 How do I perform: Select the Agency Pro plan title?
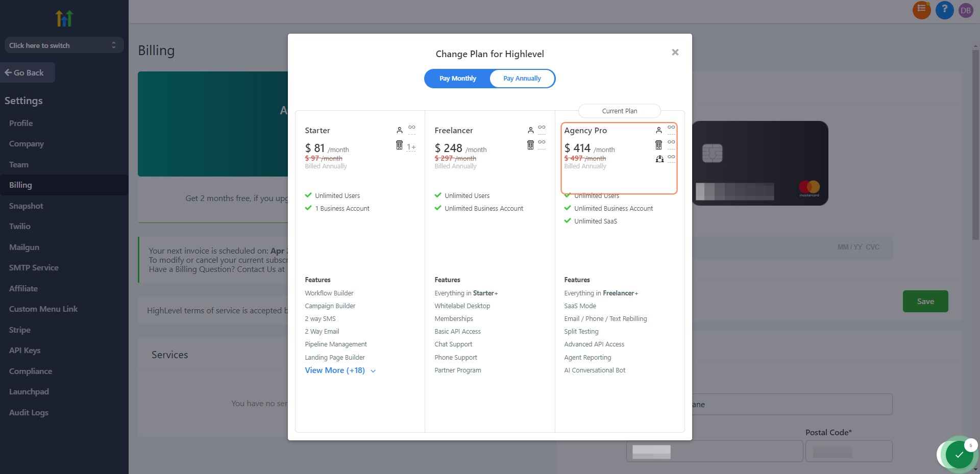(x=585, y=131)
